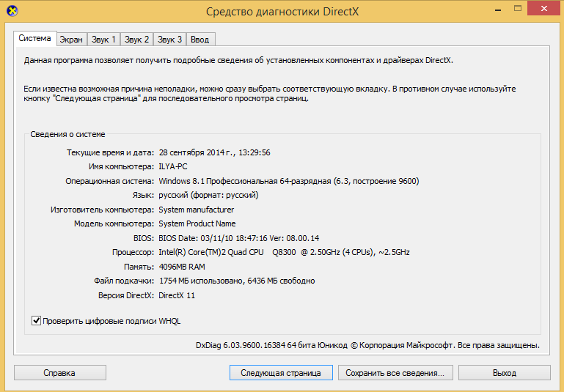The image size is (564, 392).
Task: Click the computer name ILYA-PC
Action: pyautogui.click(x=173, y=167)
